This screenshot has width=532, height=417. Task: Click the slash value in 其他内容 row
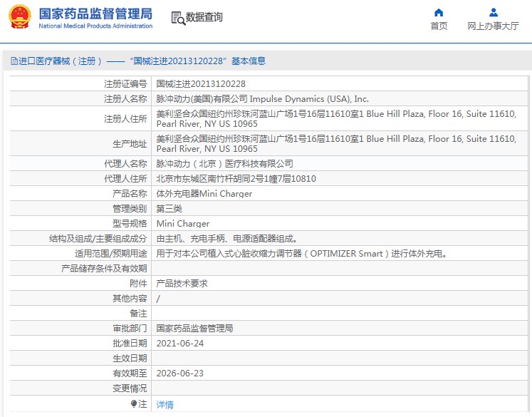pyautogui.click(x=158, y=299)
